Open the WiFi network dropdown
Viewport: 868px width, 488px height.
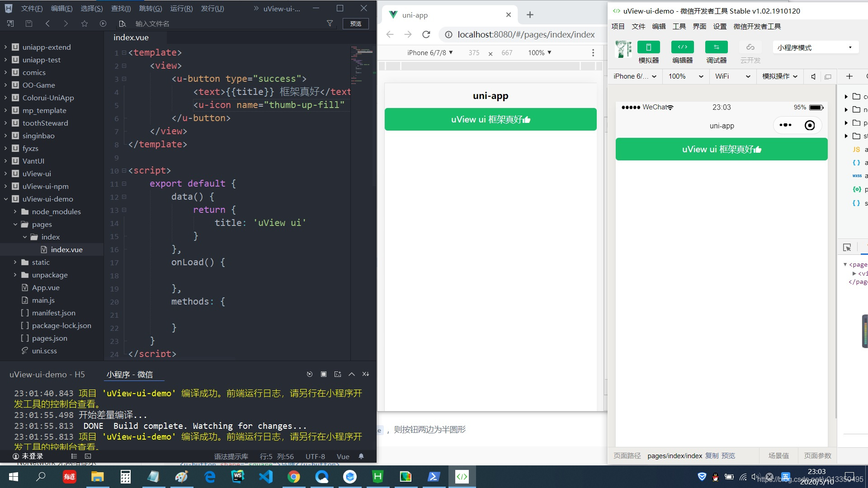732,76
